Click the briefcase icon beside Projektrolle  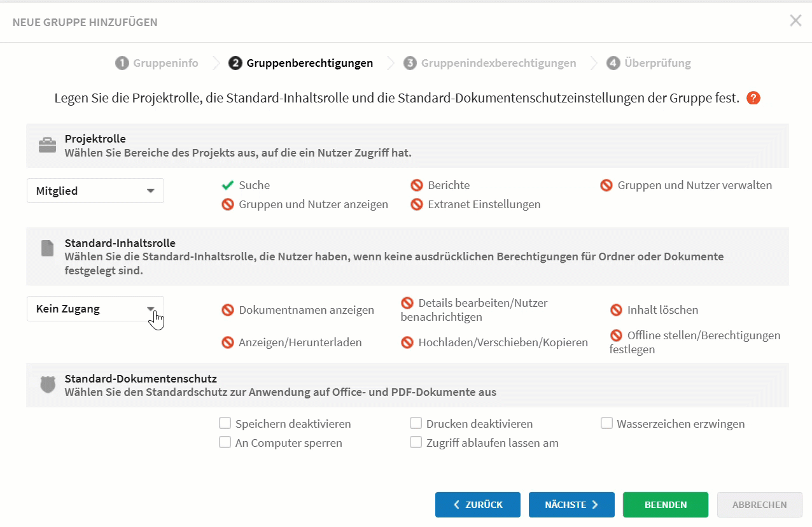click(x=47, y=145)
